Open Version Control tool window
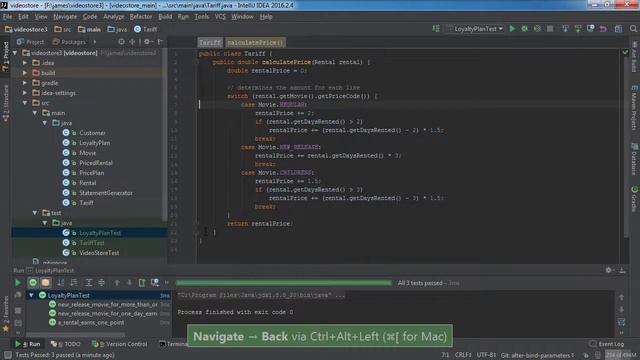Screen dimensions: 640x360 (119, 344)
